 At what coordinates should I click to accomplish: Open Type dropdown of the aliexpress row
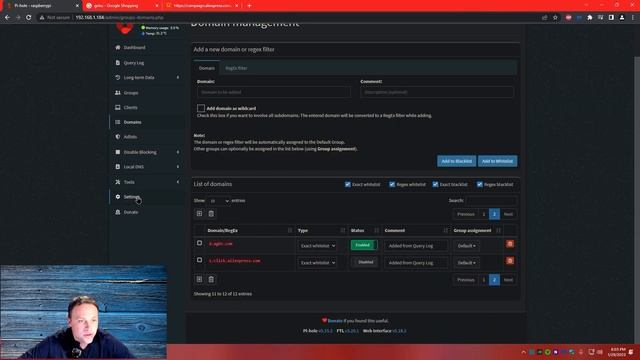pos(318,263)
